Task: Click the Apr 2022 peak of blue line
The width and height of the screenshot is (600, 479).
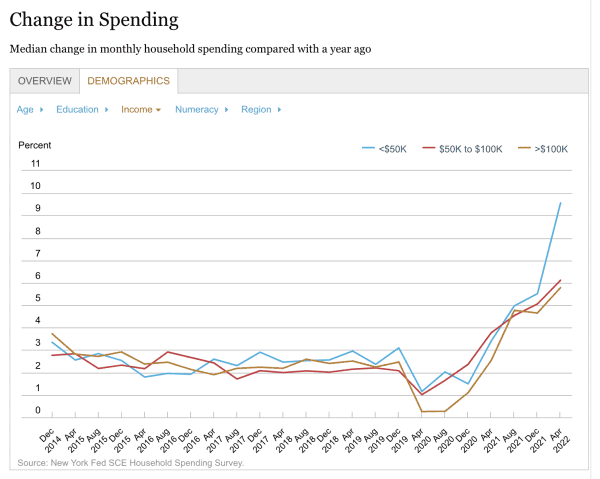Action: (560, 203)
